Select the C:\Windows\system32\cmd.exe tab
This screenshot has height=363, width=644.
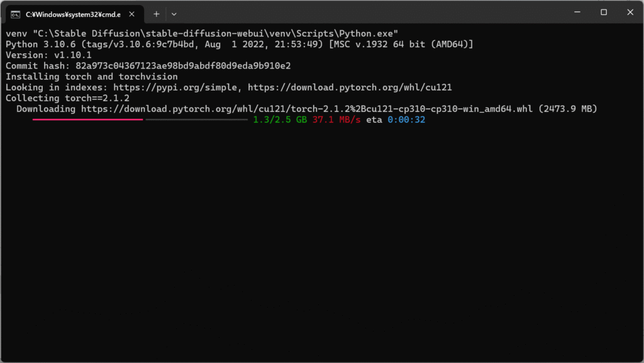click(x=74, y=14)
